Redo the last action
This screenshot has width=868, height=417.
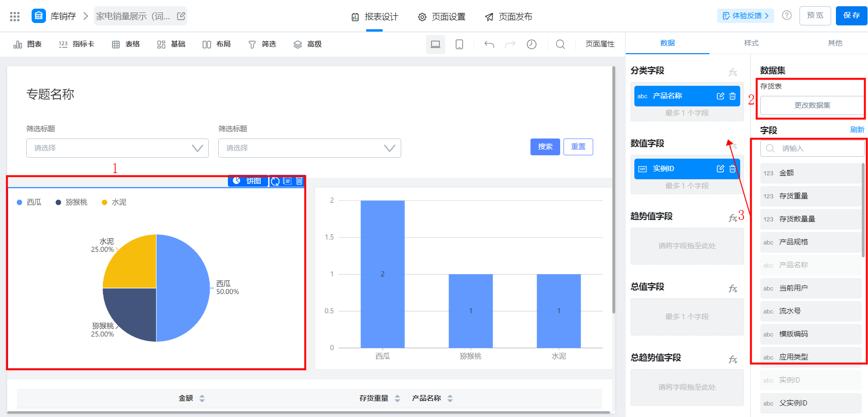click(510, 45)
